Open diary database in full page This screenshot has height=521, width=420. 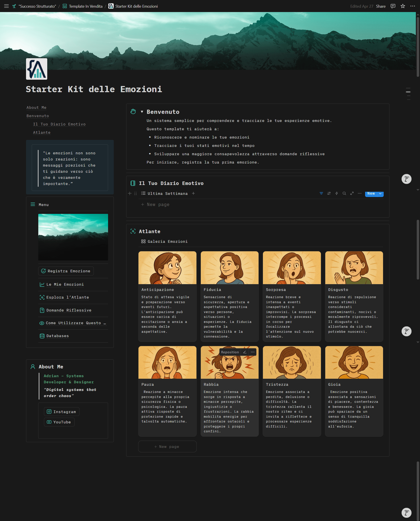352,194
